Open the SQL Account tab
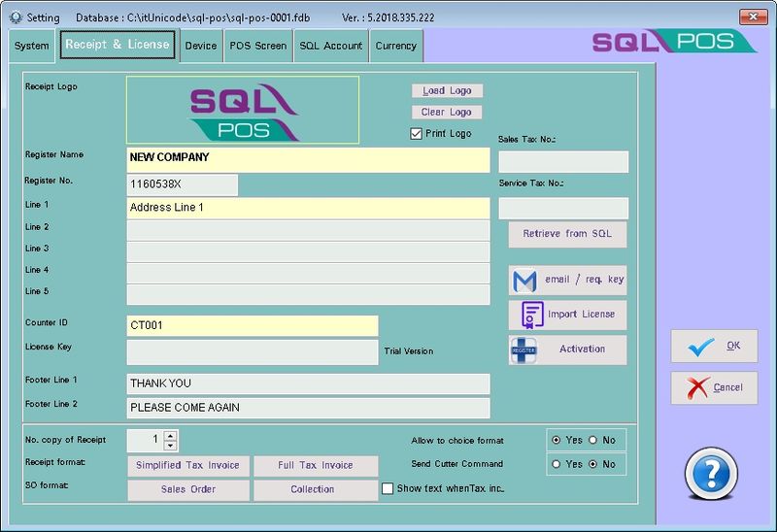Image resolution: width=777 pixels, height=532 pixels. point(330,46)
